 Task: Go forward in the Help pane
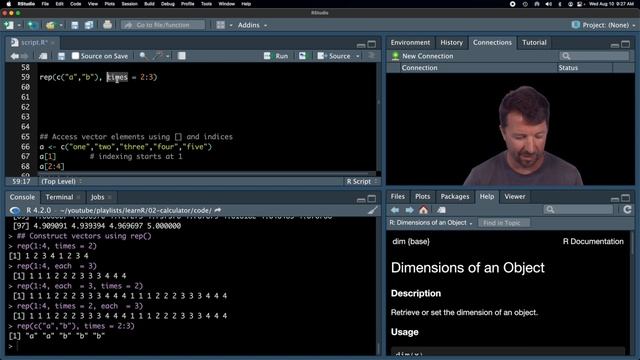(x=409, y=210)
